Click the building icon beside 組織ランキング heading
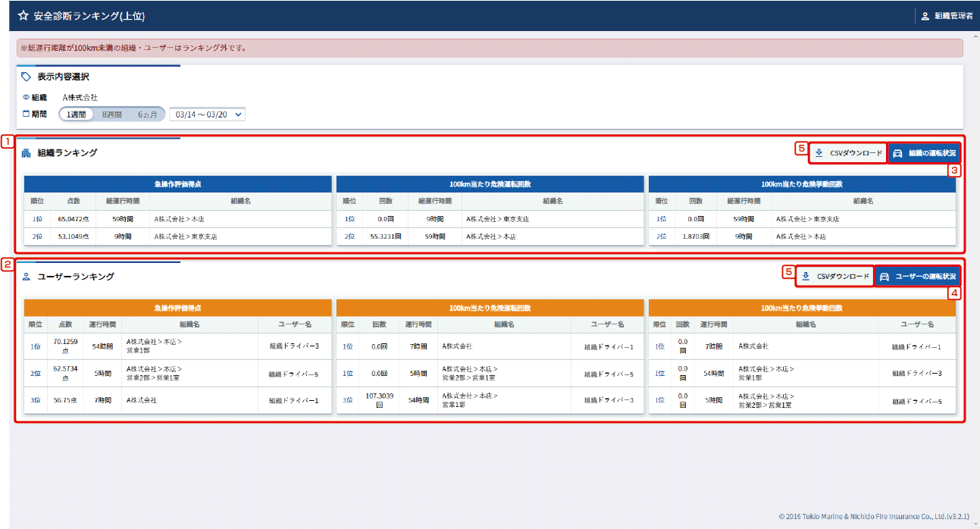 point(27,153)
